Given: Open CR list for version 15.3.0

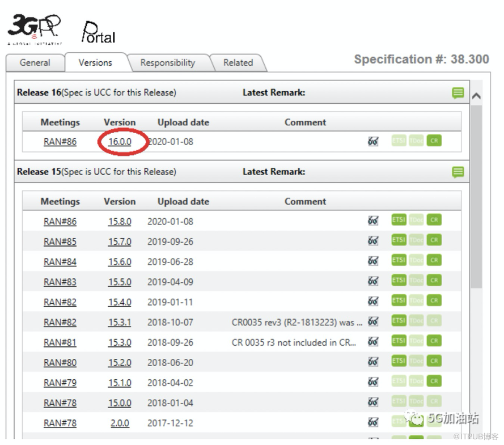Looking at the screenshot, I should 434,341.
